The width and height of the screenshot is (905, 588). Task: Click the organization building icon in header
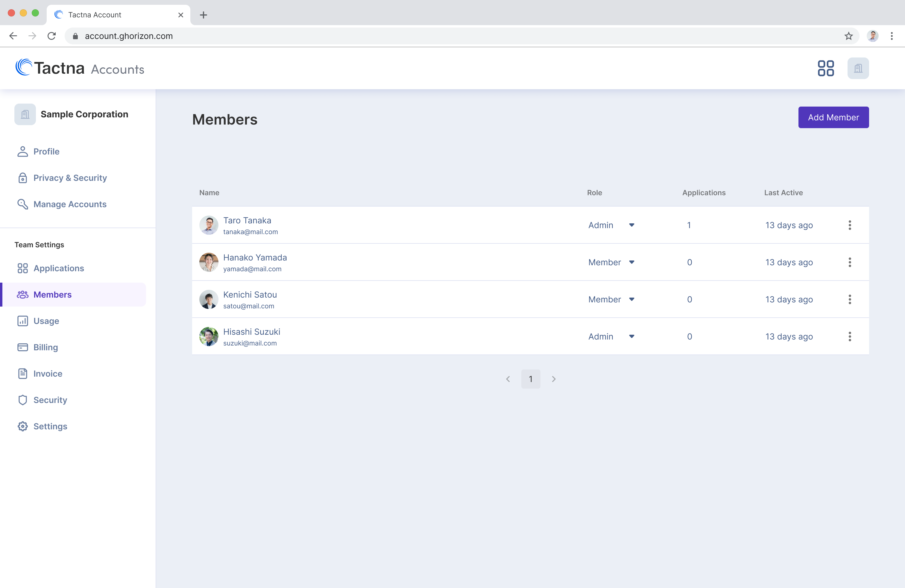[858, 68]
